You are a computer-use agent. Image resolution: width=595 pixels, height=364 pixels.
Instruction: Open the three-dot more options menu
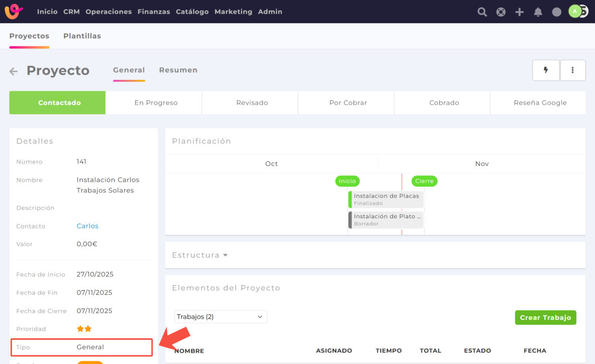coord(572,71)
